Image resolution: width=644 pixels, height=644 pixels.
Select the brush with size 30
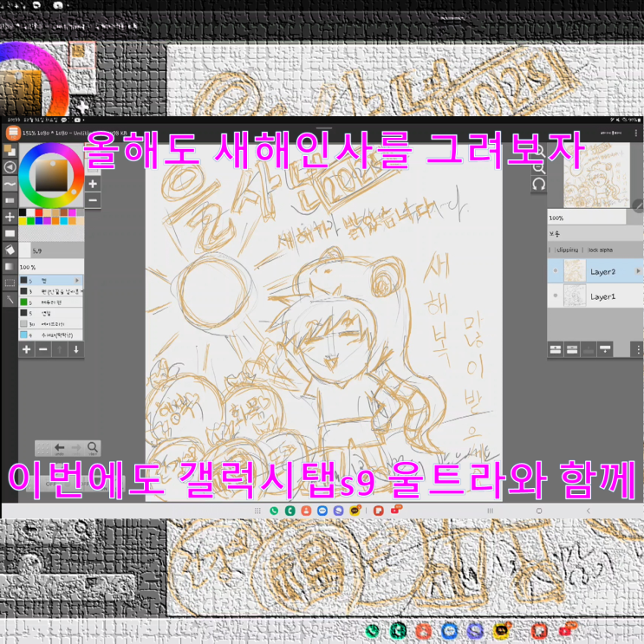click(51, 324)
